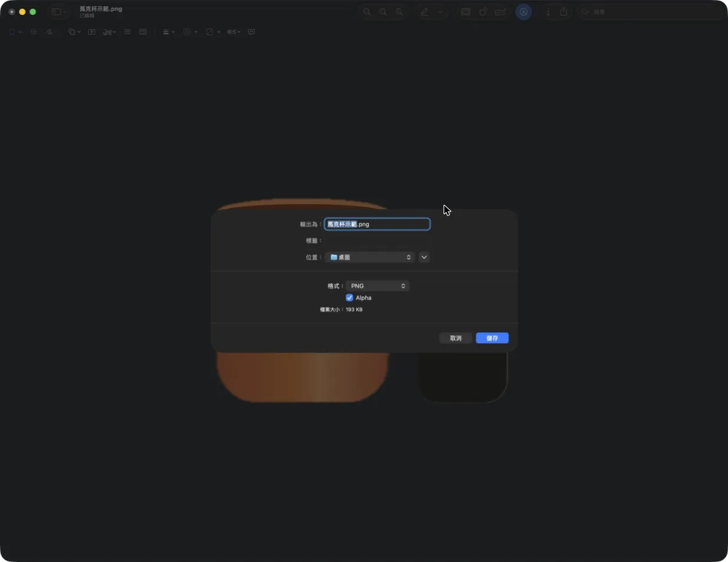Open the 位置 location popup showing 桌面
This screenshot has width=728, height=562.
(x=370, y=257)
